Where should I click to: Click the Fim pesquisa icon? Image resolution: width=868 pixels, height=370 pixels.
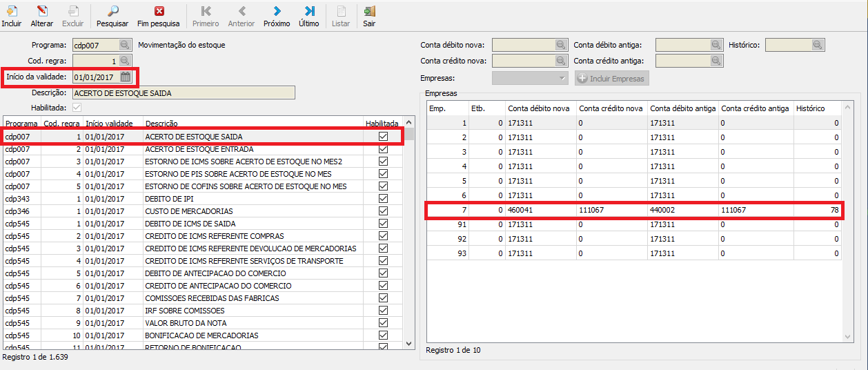point(159,12)
